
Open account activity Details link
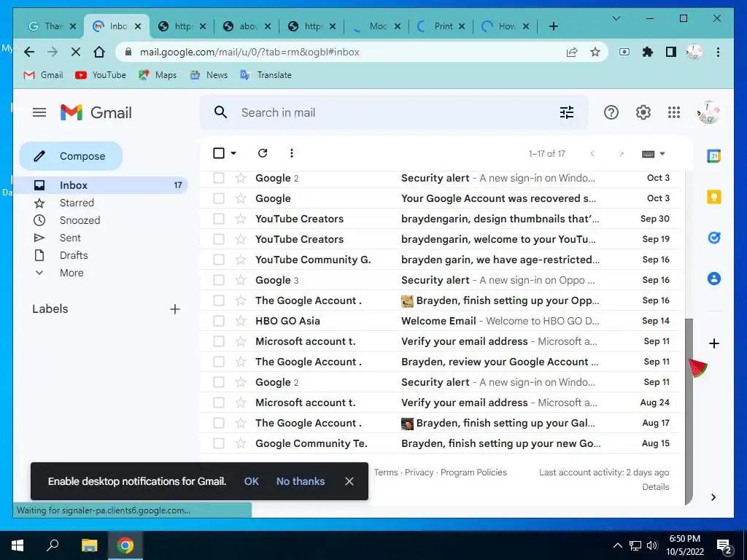pos(656,487)
